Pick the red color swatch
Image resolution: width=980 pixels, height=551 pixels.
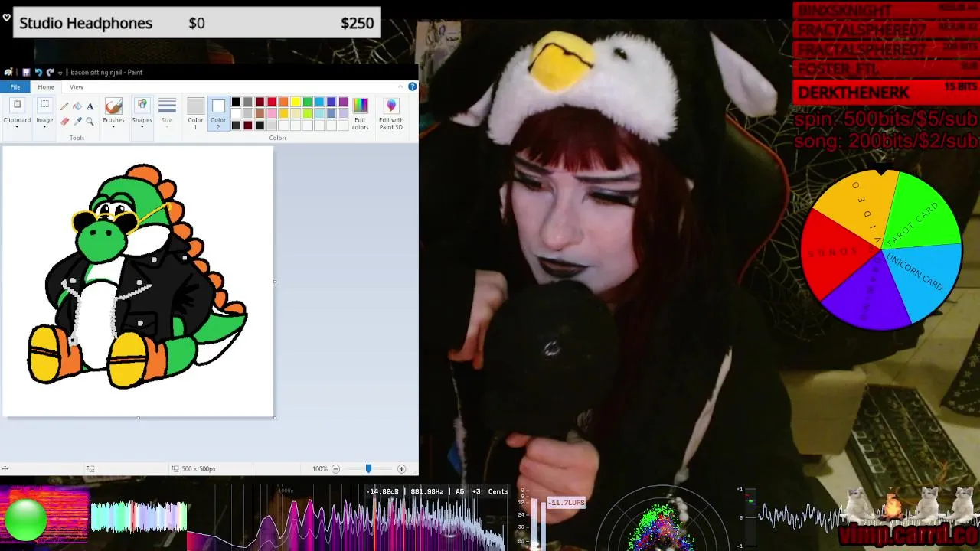point(272,102)
